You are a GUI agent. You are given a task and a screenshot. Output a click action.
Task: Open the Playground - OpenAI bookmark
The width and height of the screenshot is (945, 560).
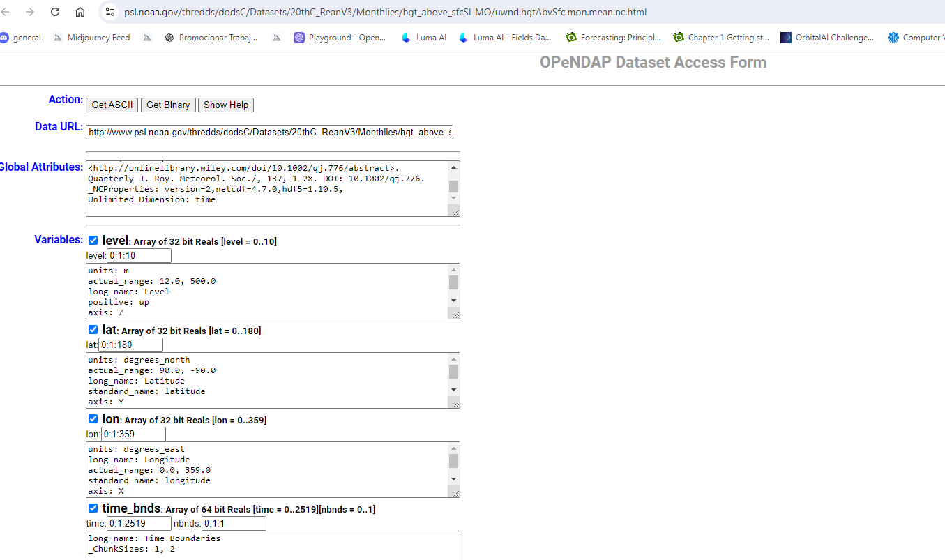click(340, 38)
